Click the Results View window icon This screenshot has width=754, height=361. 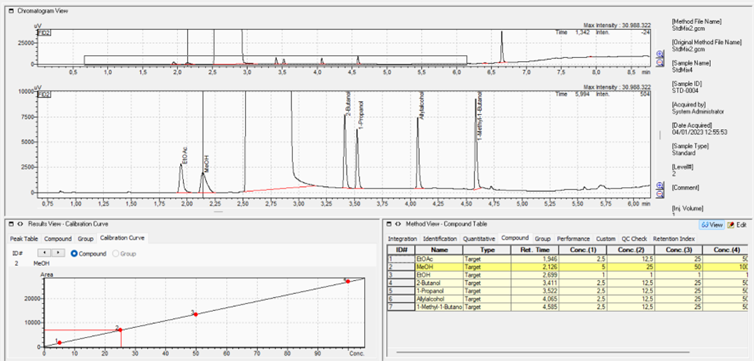tap(11, 224)
